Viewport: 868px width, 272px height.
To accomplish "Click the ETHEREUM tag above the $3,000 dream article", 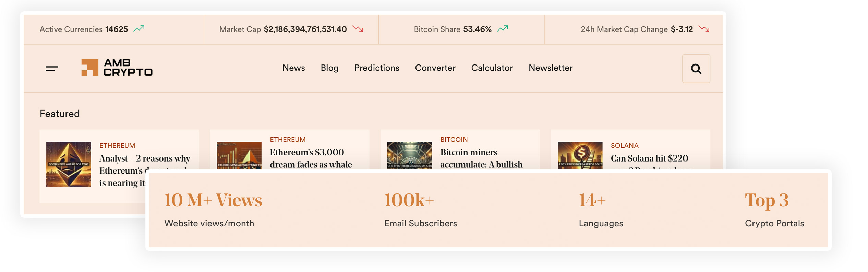I will [288, 140].
